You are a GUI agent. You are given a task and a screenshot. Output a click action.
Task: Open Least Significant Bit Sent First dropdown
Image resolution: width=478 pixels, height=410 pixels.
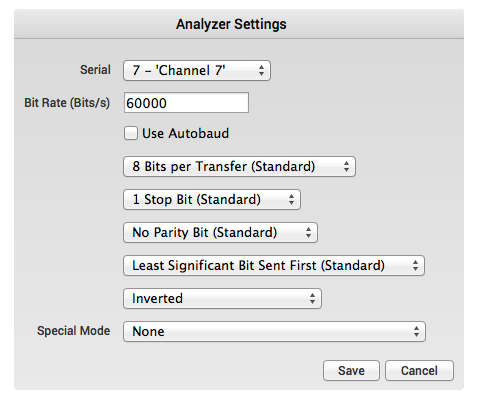pos(274,265)
